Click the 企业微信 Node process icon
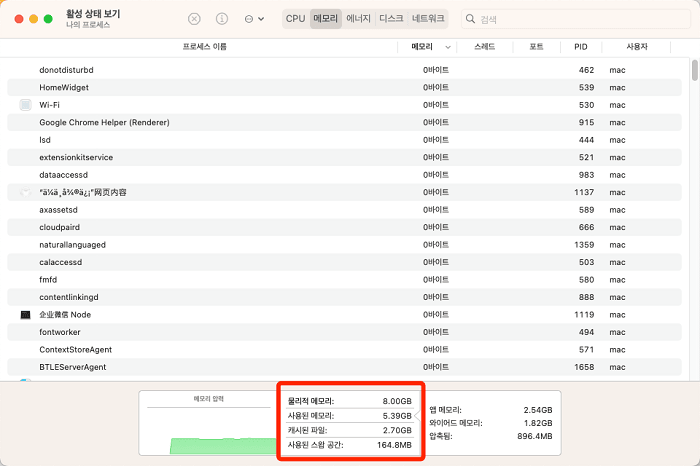This screenshot has height=466, width=700. pos(26,314)
